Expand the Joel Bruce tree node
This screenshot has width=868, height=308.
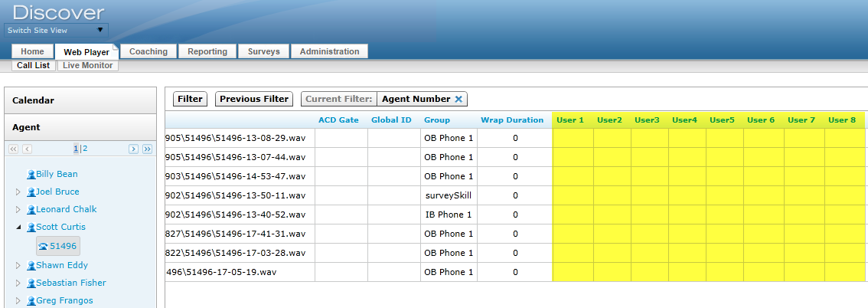tap(18, 192)
